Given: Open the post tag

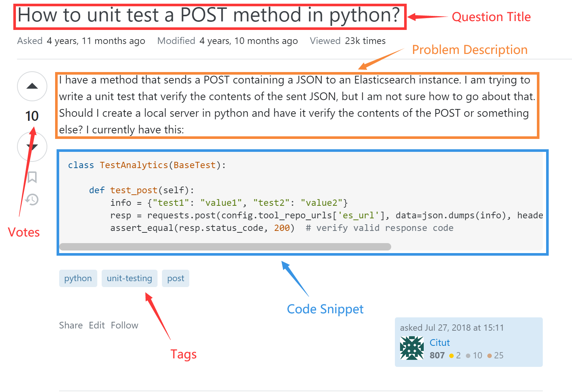Looking at the screenshot, I should pyautogui.click(x=176, y=278).
